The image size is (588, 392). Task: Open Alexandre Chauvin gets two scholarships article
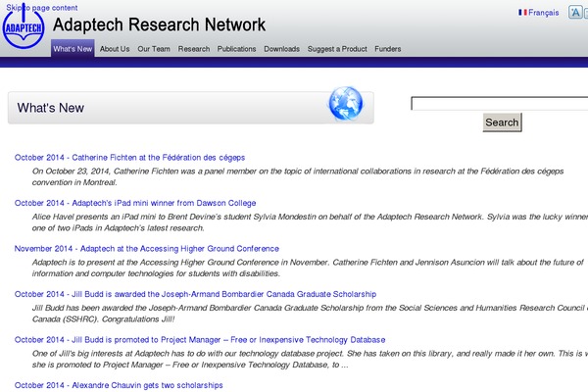(x=119, y=385)
